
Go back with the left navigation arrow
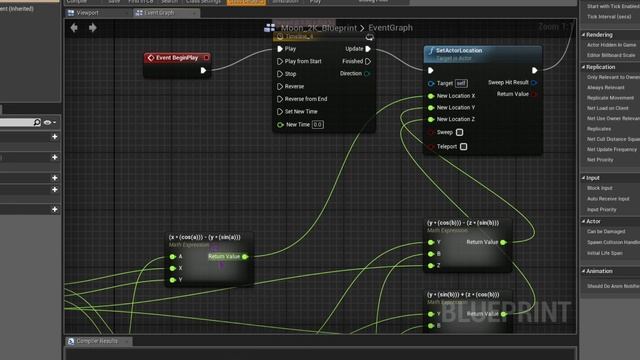[74, 27]
